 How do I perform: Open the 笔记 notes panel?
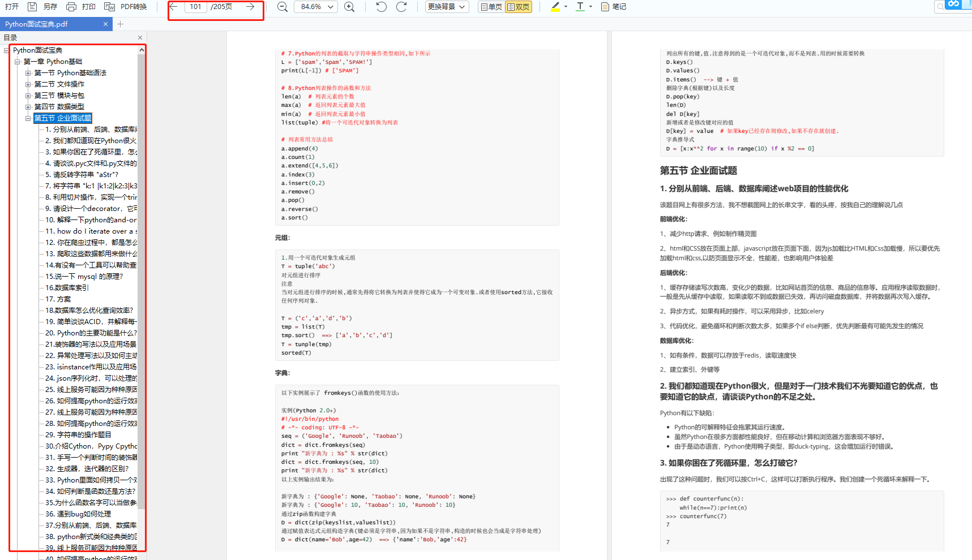coord(613,6)
